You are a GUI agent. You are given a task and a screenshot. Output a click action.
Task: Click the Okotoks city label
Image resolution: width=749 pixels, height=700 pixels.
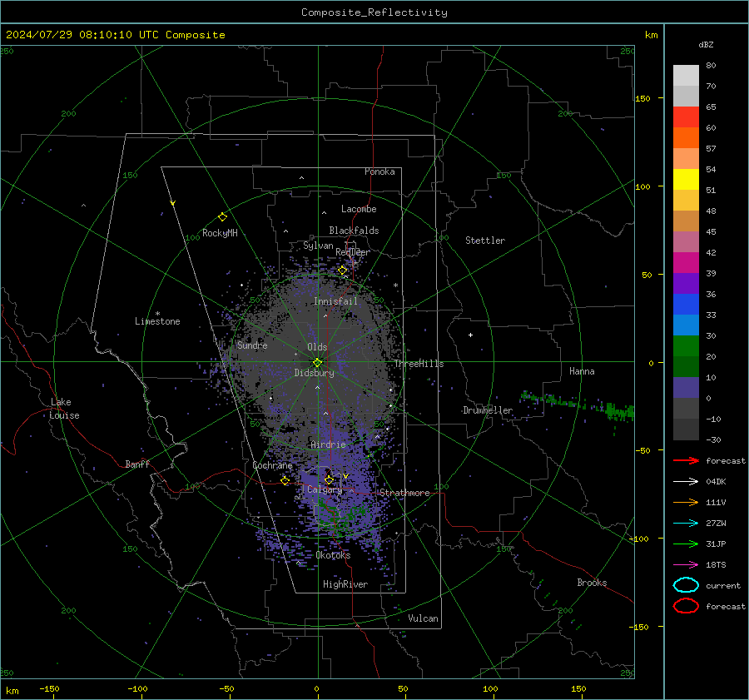(x=333, y=555)
